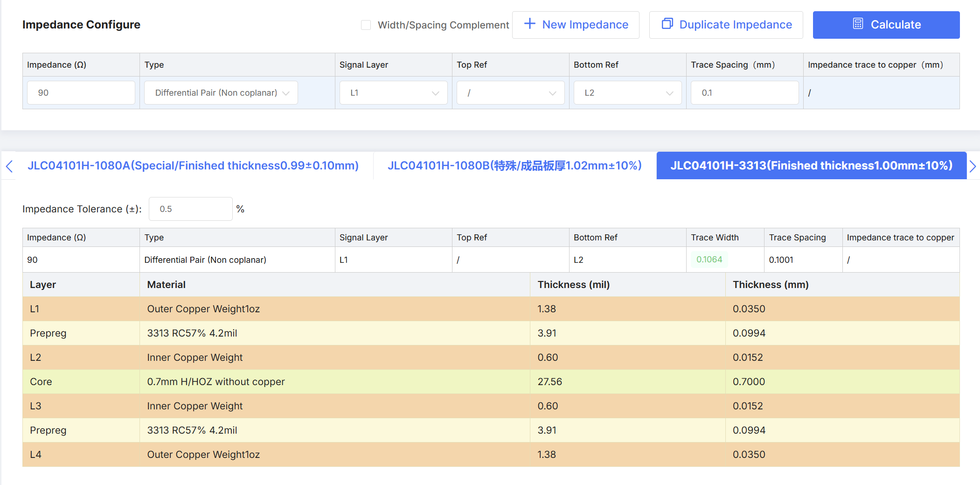The width and height of the screenshot is (980, 485).
Task: Open the Type dropdown (Differential Pair)
Action: (x=221, y=93)
